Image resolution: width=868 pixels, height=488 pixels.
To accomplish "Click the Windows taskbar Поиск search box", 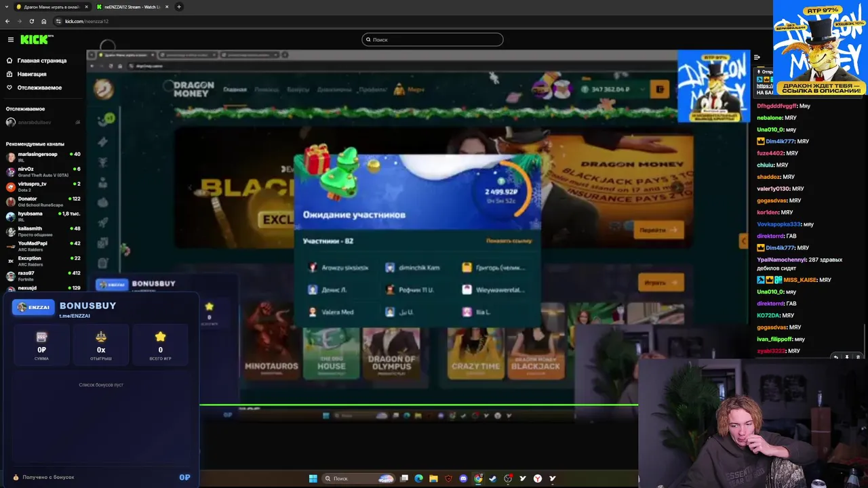I will tap(359, 479).
